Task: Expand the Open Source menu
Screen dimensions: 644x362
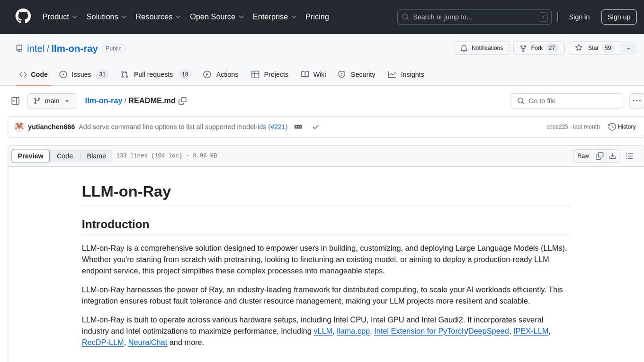Action: (217, 17)
